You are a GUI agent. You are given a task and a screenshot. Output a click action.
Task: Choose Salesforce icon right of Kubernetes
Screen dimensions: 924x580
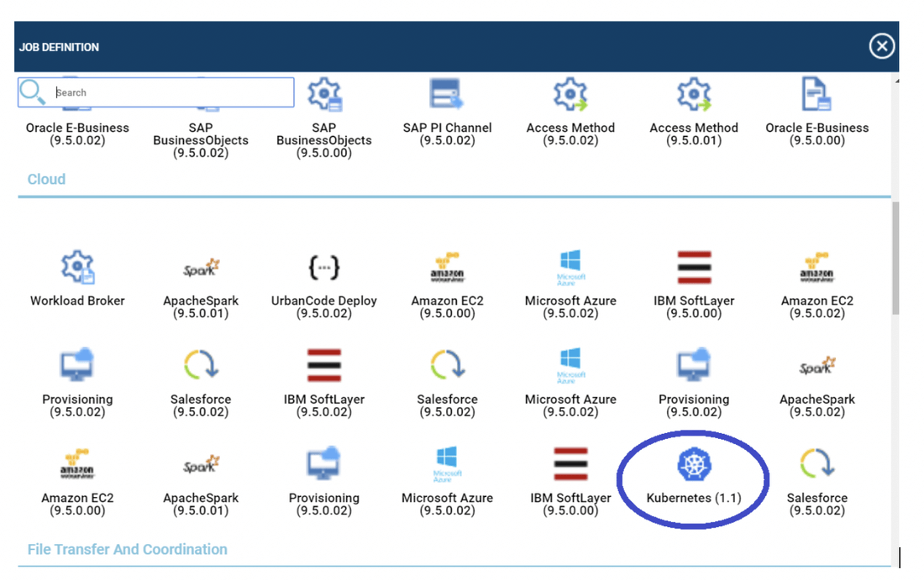click(x=816, y=464)
